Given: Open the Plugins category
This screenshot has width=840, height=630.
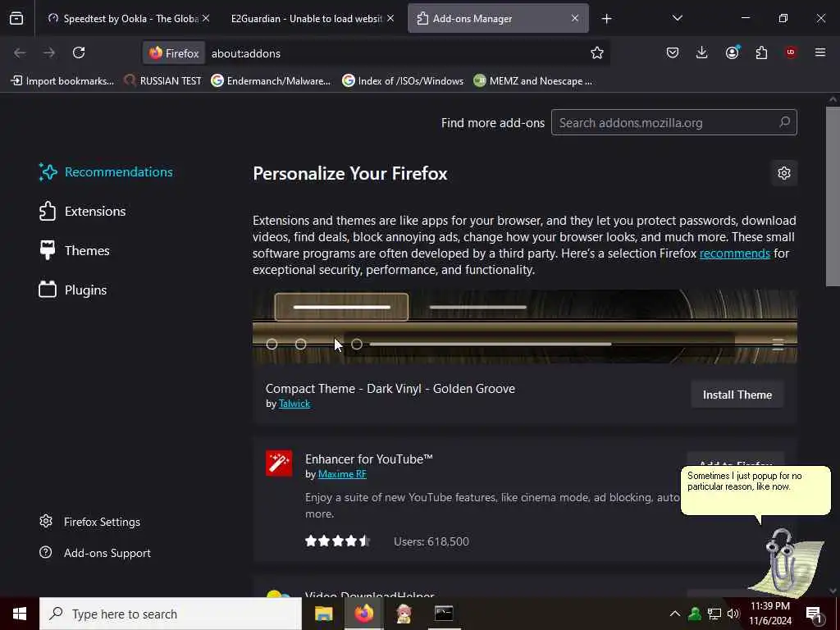Looking at the screenshot, I should click(73, 290).
